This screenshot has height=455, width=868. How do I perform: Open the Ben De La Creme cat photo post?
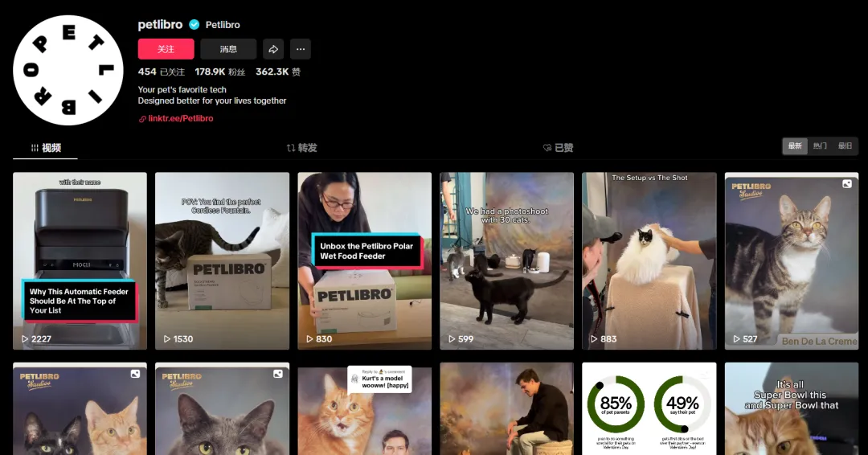(x=792, y=260)
